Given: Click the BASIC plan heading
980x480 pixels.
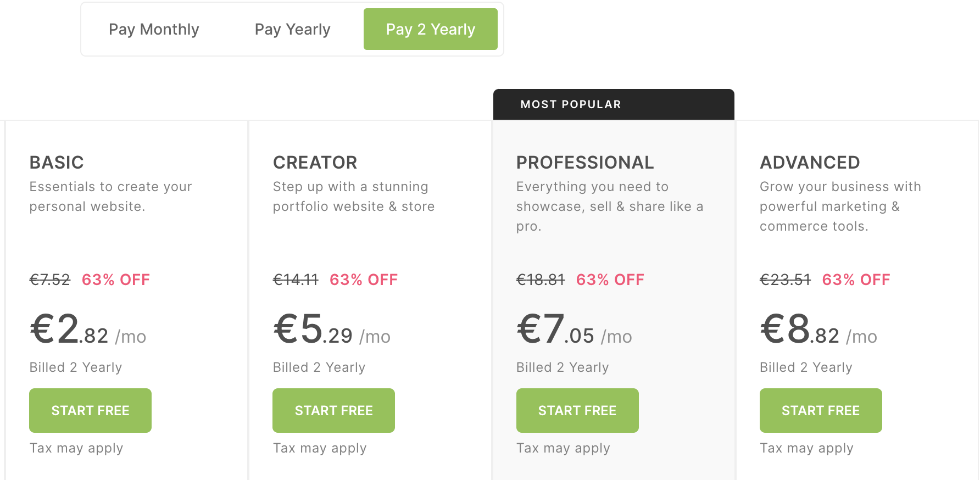Looking at the screenshot, I should [57, 163].
